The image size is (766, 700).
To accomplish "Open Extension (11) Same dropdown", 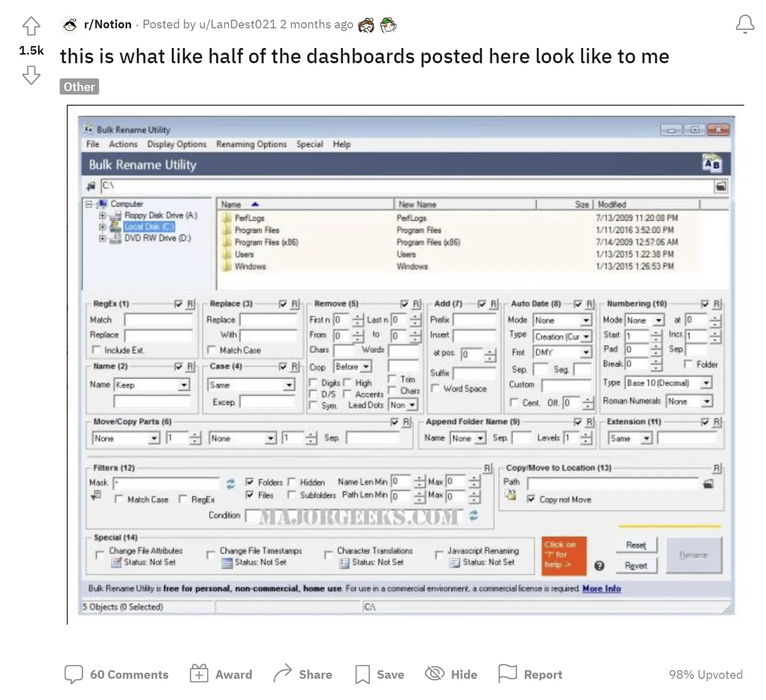I will [x=630, y=439].
